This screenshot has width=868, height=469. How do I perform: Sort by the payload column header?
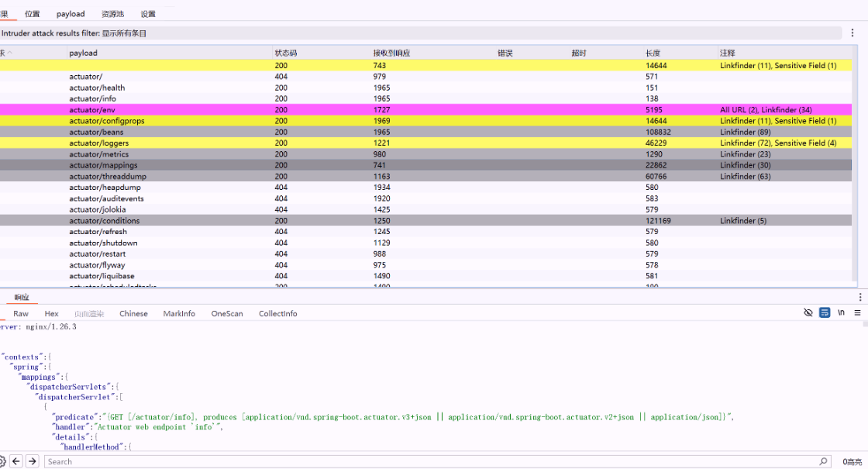pos(170,53)
